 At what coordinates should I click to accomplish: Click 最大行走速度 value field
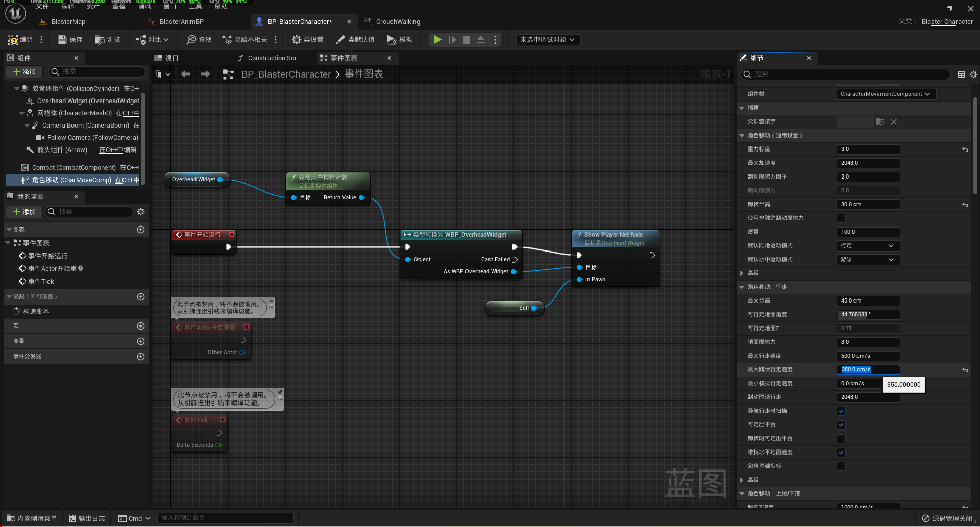868,356
